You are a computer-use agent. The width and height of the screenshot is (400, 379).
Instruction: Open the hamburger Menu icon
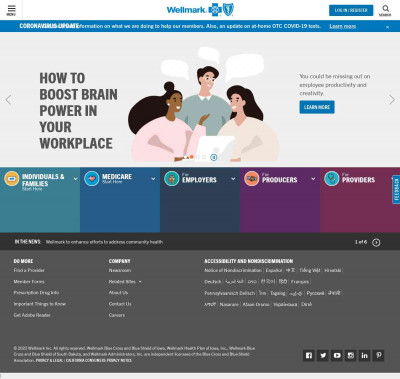(x=11, y=10)
